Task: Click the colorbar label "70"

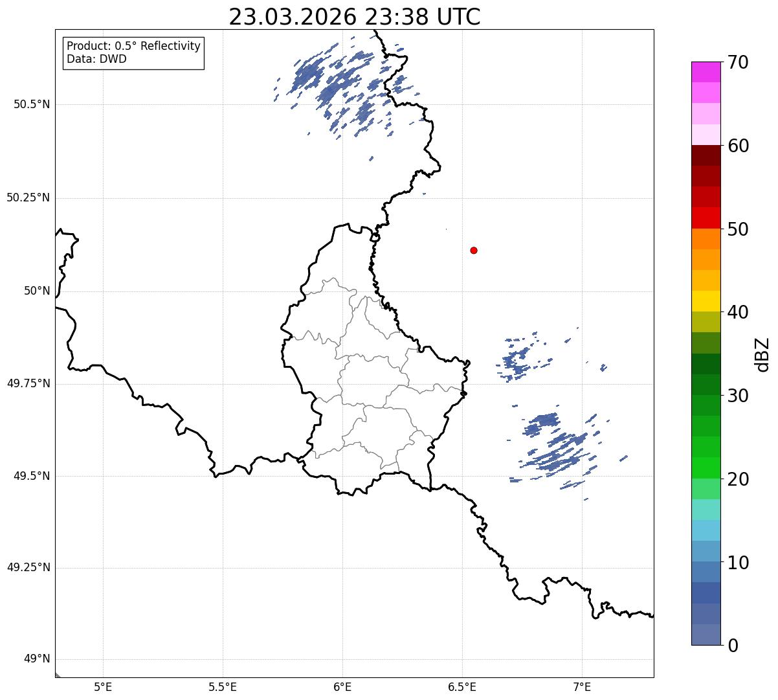Action: (738, 62)
